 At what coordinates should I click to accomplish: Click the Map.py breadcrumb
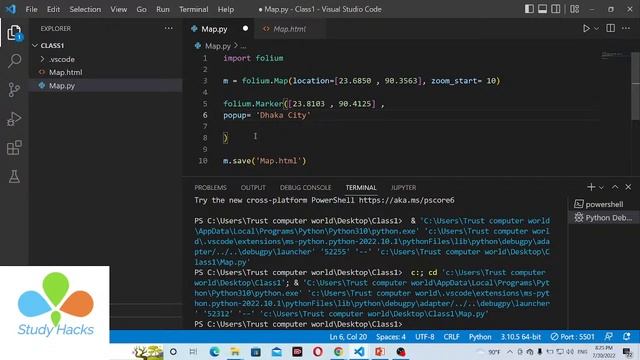(218, 46)
